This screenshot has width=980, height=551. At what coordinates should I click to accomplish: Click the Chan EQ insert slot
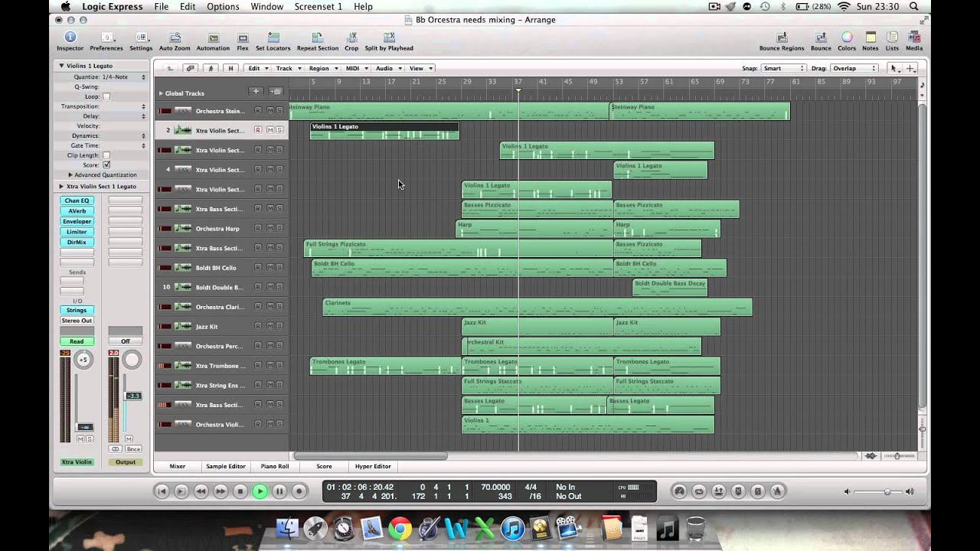pos(77,201)
